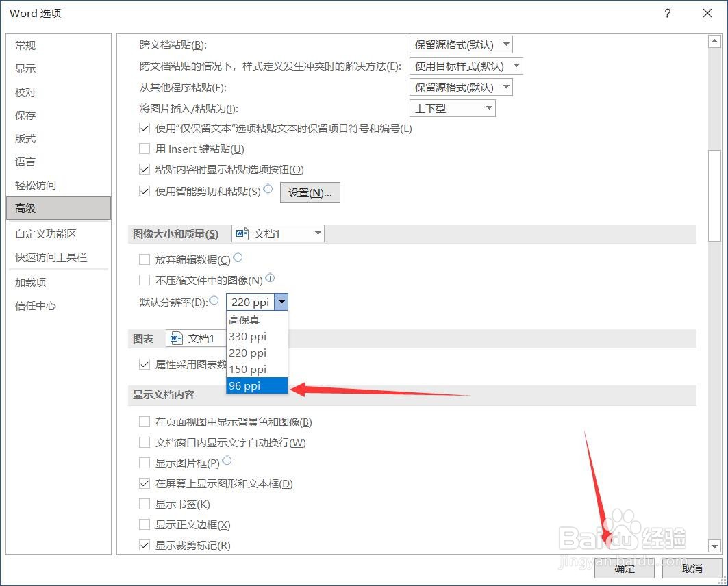Click the help question mark icon
The width and height of the screenshot is (728, 586).
click(x=667, y=14)
